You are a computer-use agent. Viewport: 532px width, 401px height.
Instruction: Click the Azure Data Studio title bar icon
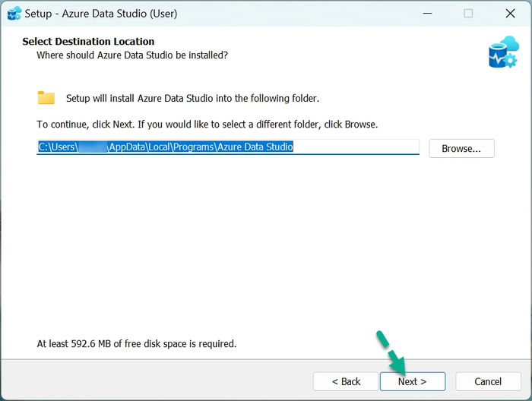14,14
